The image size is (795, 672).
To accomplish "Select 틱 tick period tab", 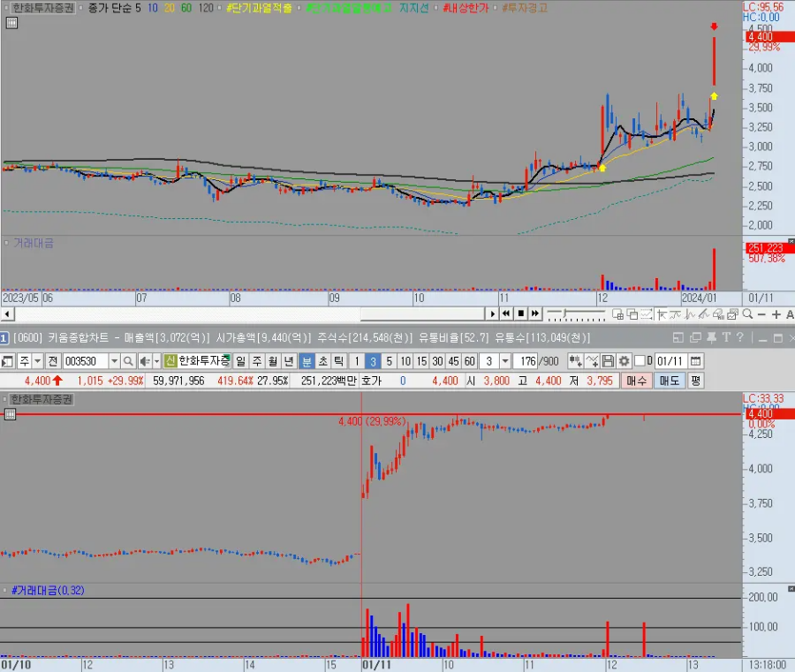I will point(338,361).
